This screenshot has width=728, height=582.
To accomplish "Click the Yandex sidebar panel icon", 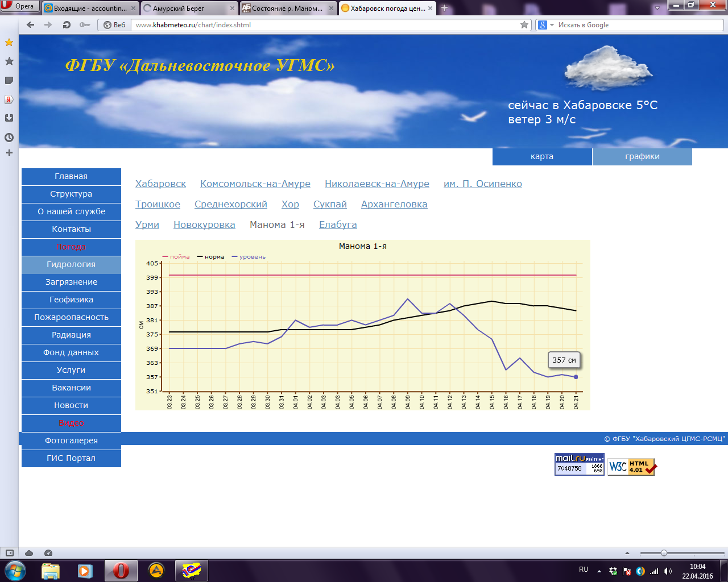I will pos(9,99).
